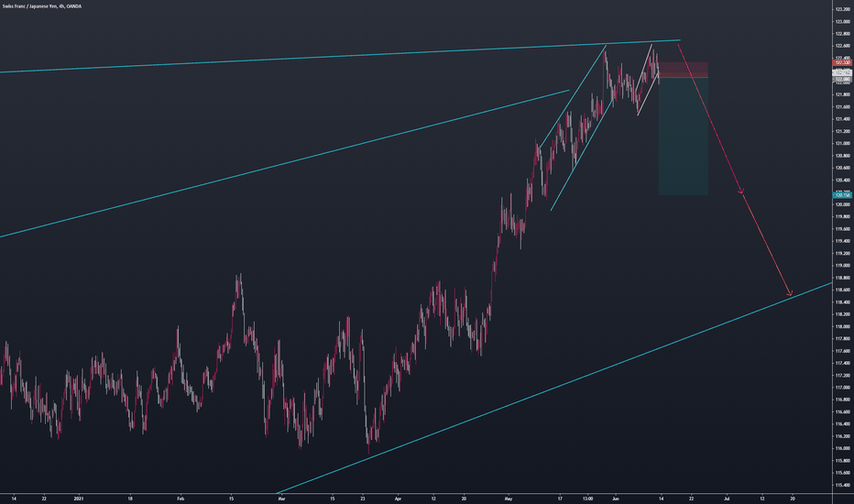854x504 pixels.
Task: Click the Swiss Franc / Japanese Yen chart title
Action: click(x=42, y=6)
